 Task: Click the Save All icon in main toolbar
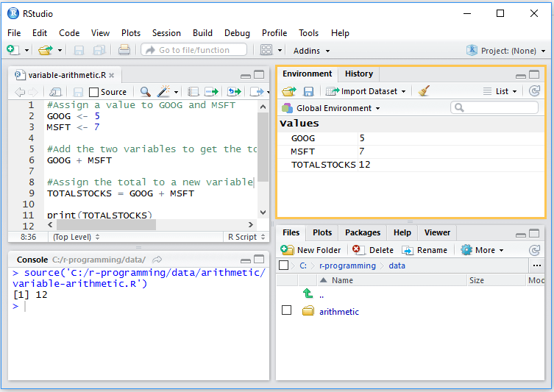click(99, 51)
